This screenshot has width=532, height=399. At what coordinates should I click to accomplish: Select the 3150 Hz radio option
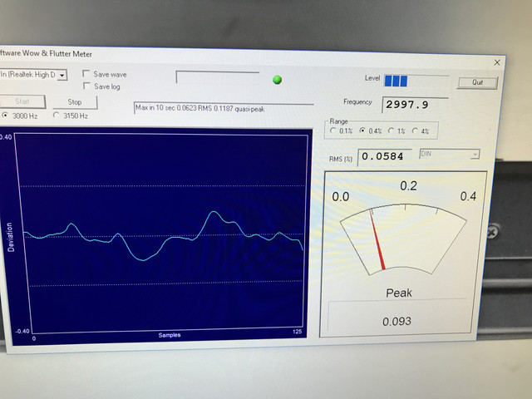[56, 116]
